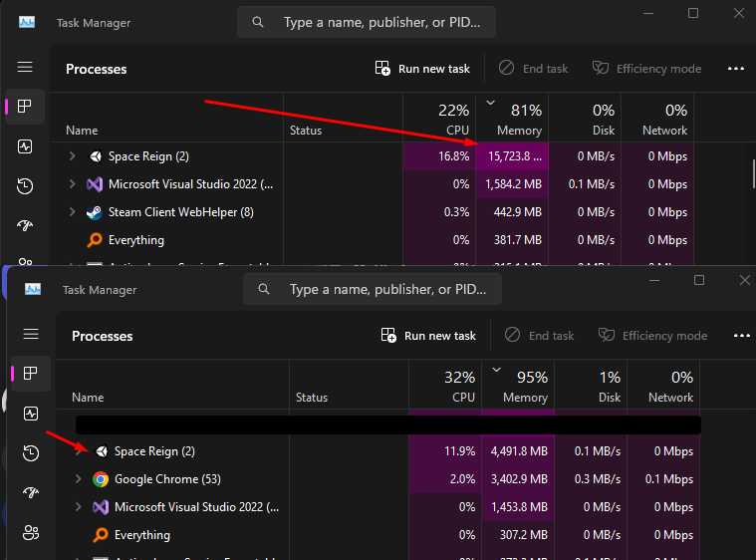This screenshot has height=560, width=756.
Task: Select the 16.8% CPU cell
Action: 439,156
